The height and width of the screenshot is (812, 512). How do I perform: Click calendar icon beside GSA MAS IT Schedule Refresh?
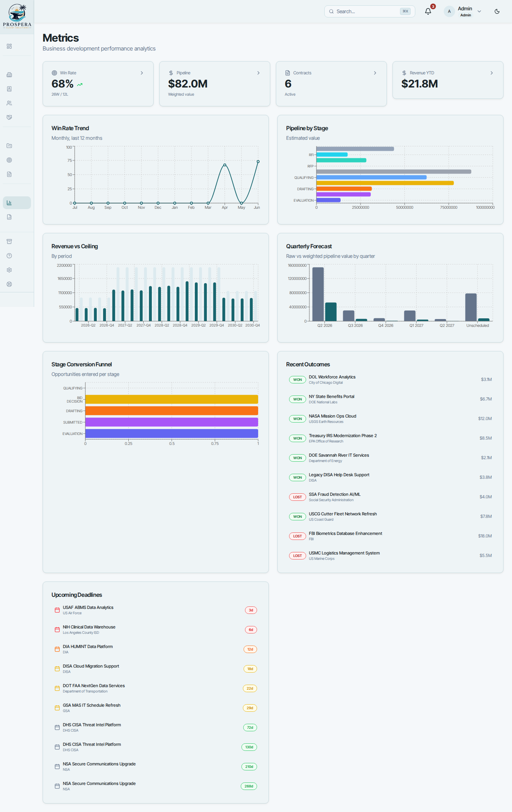coord(57,708)
